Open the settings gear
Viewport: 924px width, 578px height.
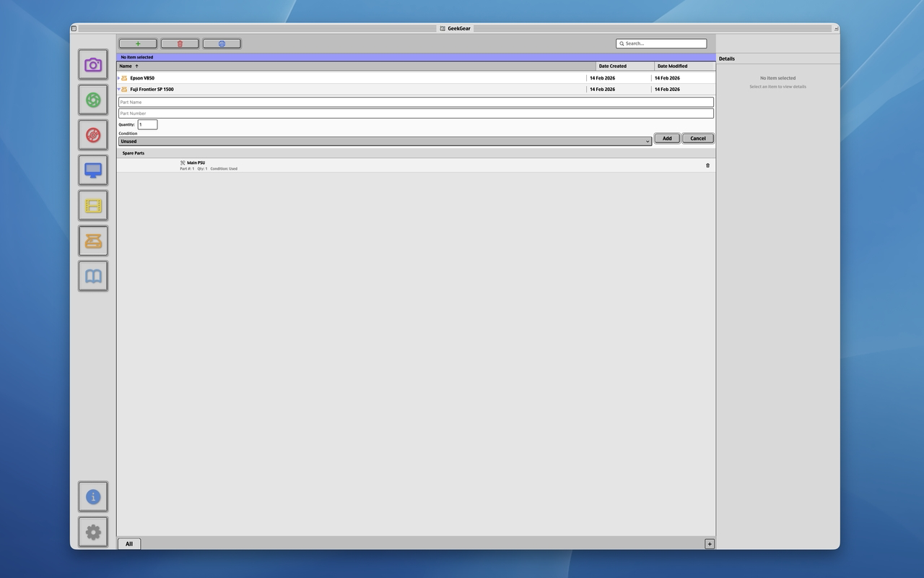tap(93, 532)
